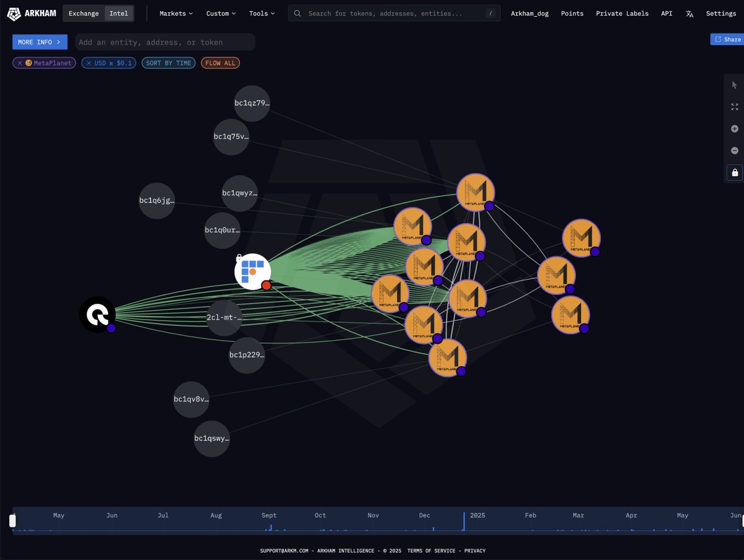
Task: Click the fit-to-screen icon
Action: tap(735, 107)
